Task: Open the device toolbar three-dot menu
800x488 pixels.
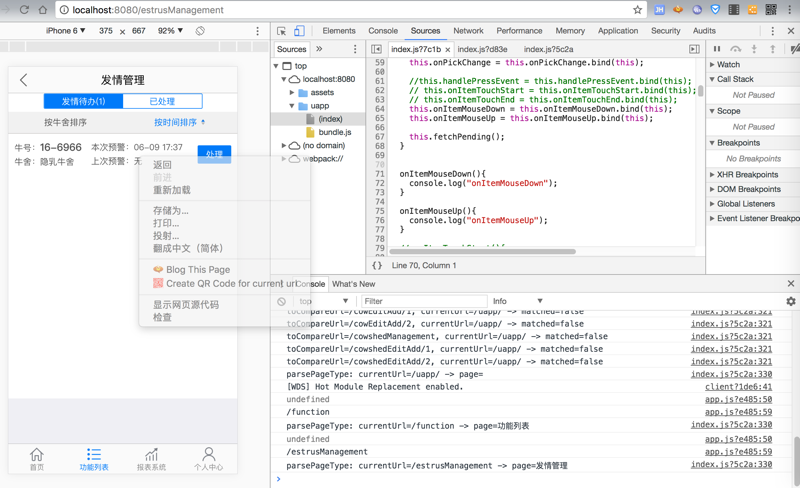Action: tap(258, 31)
